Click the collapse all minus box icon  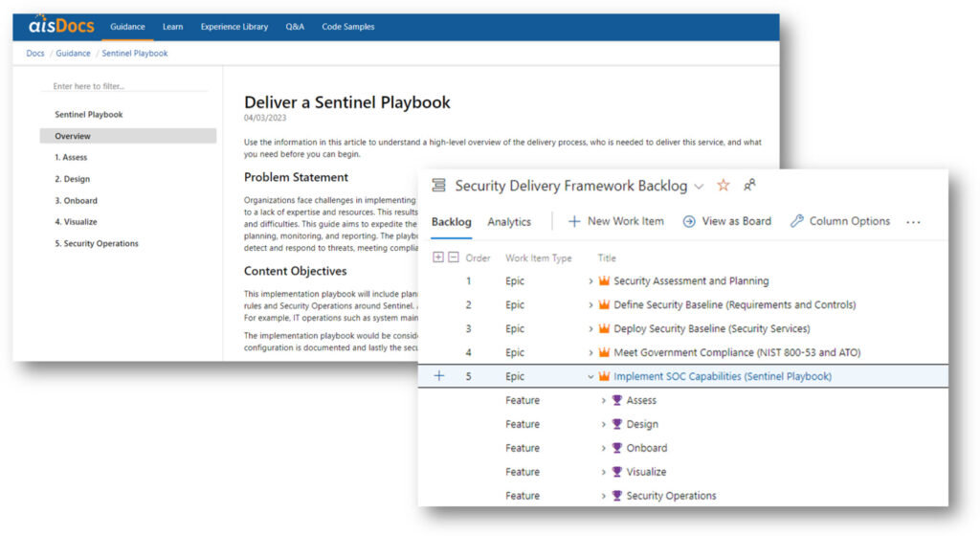pos(453,257)
